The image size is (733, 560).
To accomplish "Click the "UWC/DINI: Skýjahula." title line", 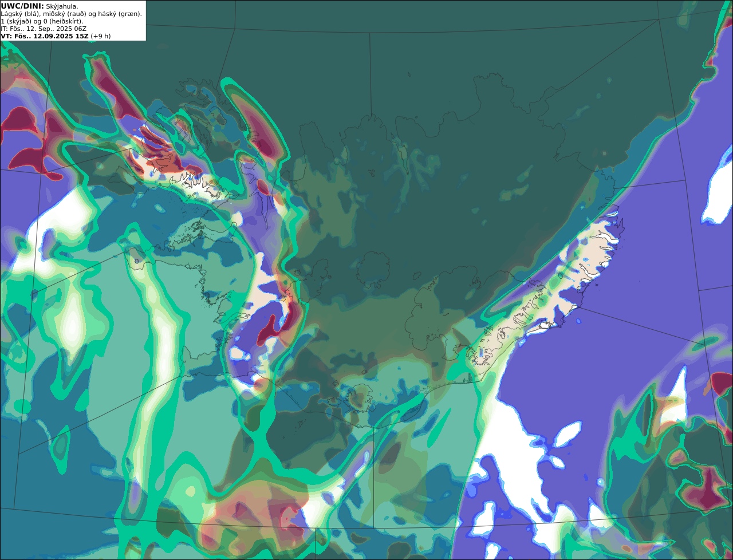I will (40, 6).
